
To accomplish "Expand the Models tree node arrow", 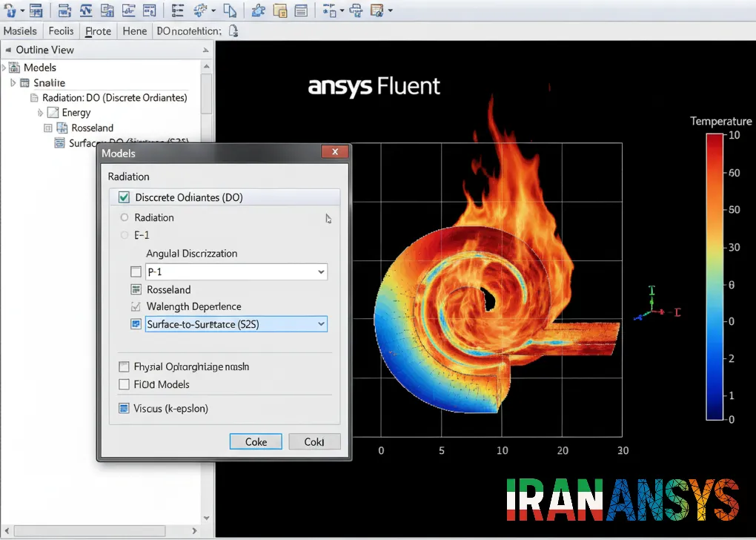I will click(4, 67).
